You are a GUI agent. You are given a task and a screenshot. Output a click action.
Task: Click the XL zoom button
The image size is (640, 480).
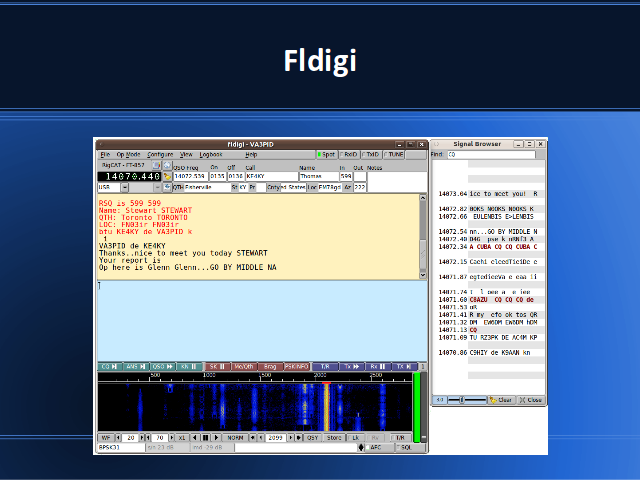pyautogui.click(x=182, y=438)
